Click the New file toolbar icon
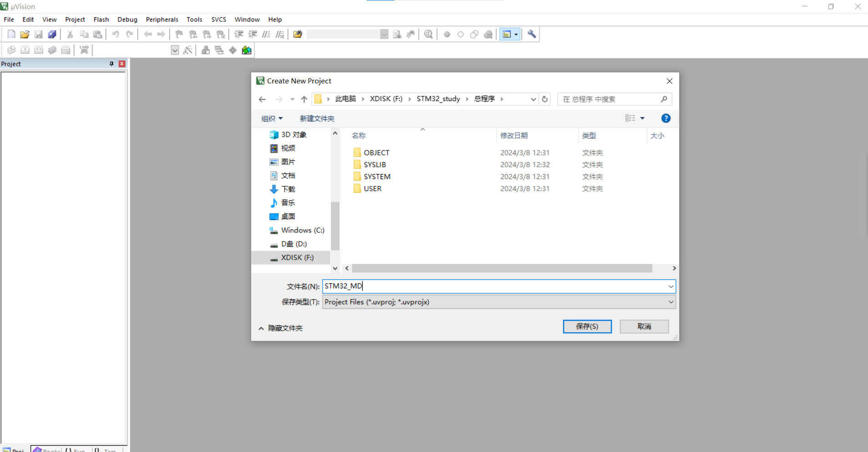 11,34
